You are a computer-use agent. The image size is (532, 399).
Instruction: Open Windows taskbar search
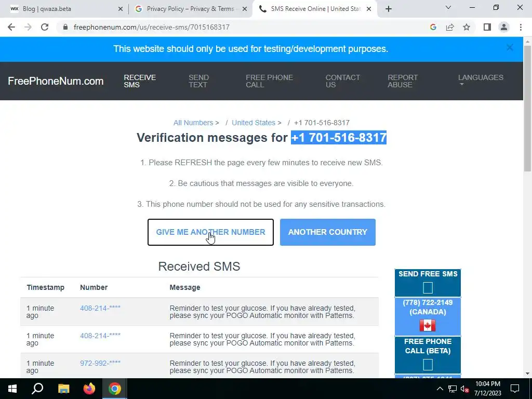click(x=37, y=389)
